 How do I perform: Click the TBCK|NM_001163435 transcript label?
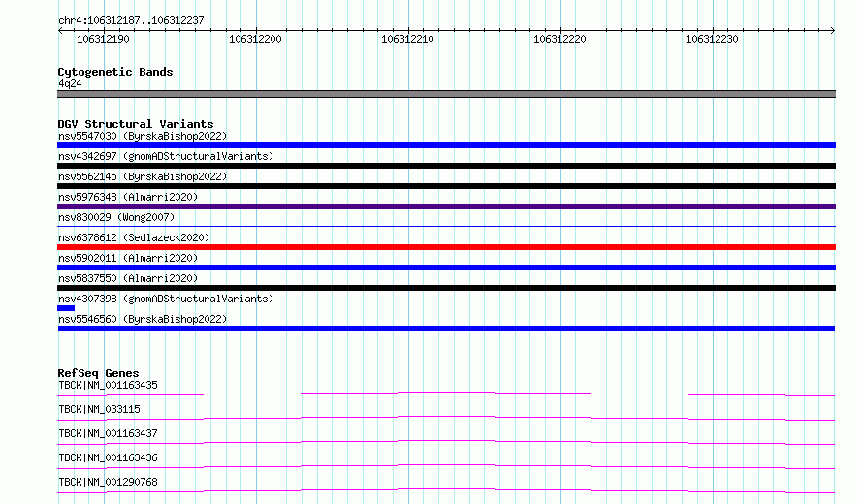[108, 385]
